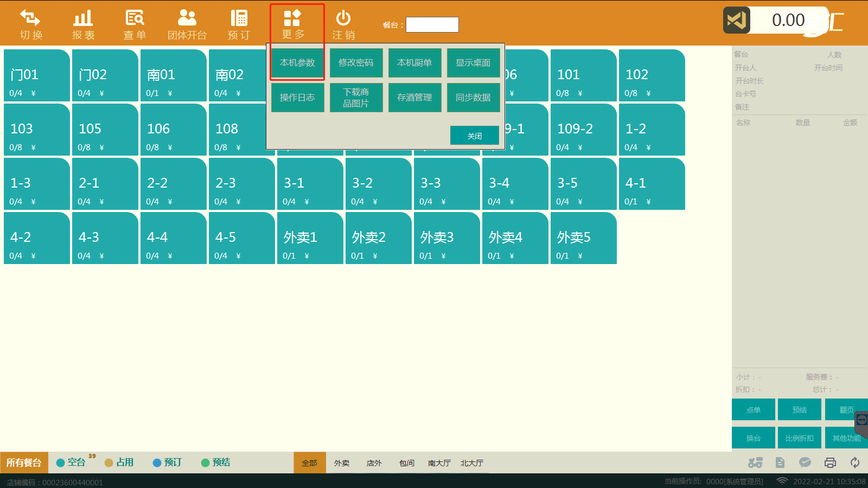Click in the 餐台 input field
Screen dimensions: 868x488
432,25
